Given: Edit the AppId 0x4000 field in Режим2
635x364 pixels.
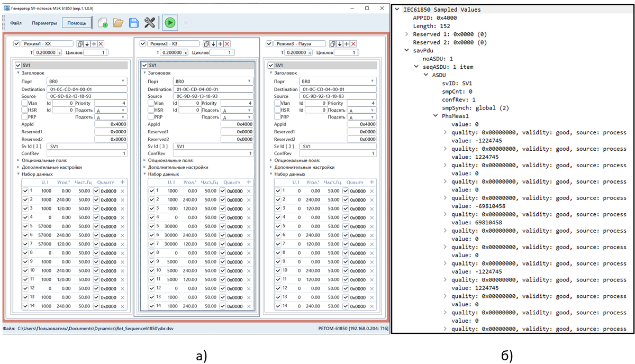Looking at the screenshot, I should point(237,124).
